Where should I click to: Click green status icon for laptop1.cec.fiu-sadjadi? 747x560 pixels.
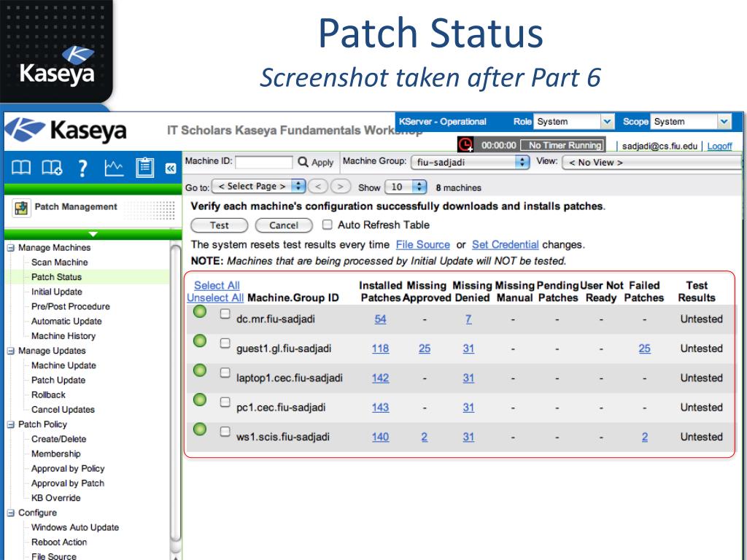point(200,370)
